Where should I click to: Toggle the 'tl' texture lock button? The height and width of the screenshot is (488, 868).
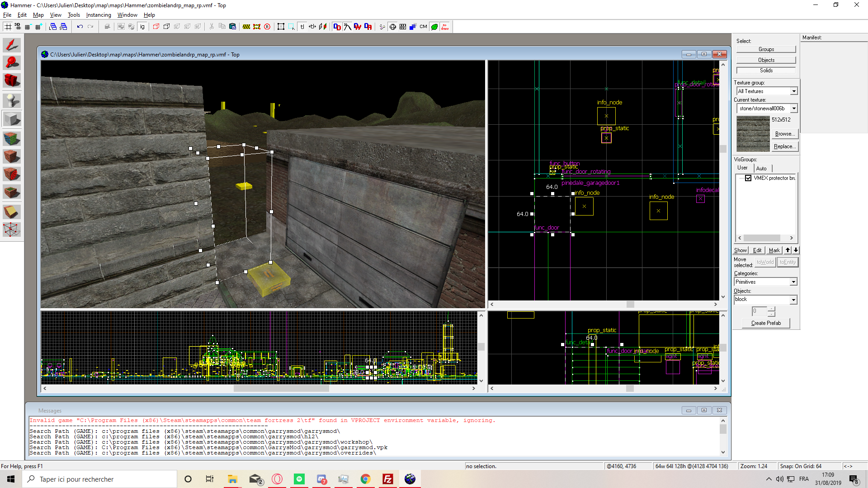click(302, 27)
